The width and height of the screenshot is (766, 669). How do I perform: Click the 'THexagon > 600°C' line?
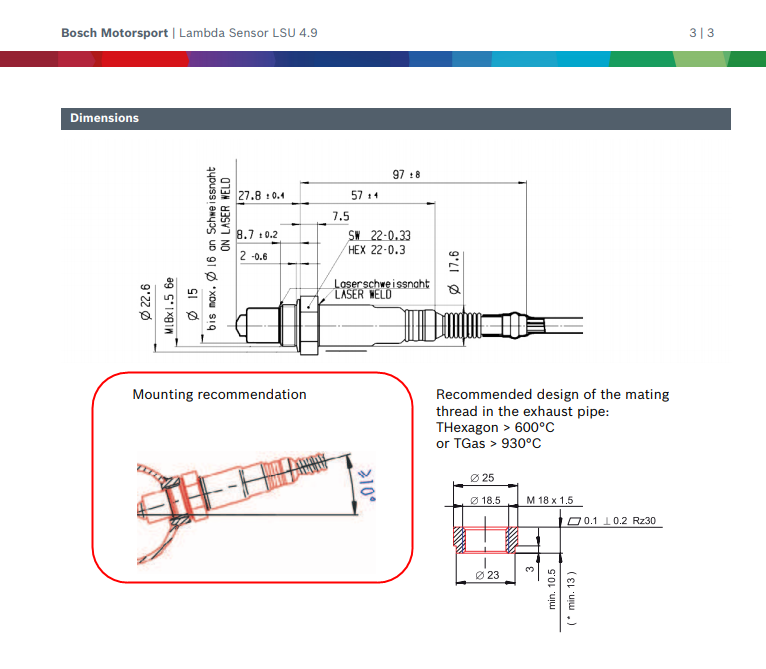pyautogui.click(x=495, y=428)
